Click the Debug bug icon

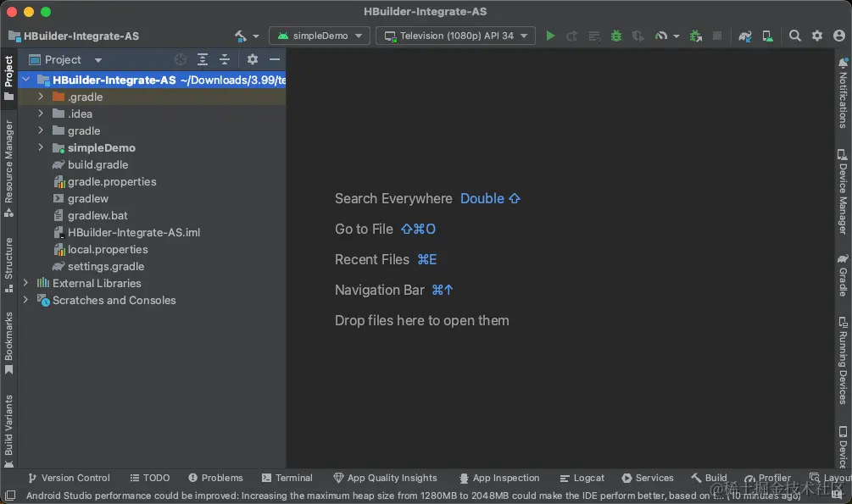[x=616, y=36]
